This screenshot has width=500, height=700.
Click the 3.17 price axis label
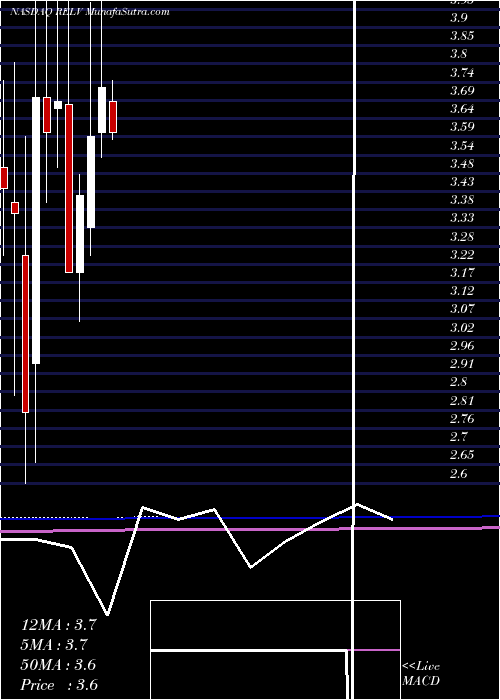pyautogui.click(x=462, y=272)
